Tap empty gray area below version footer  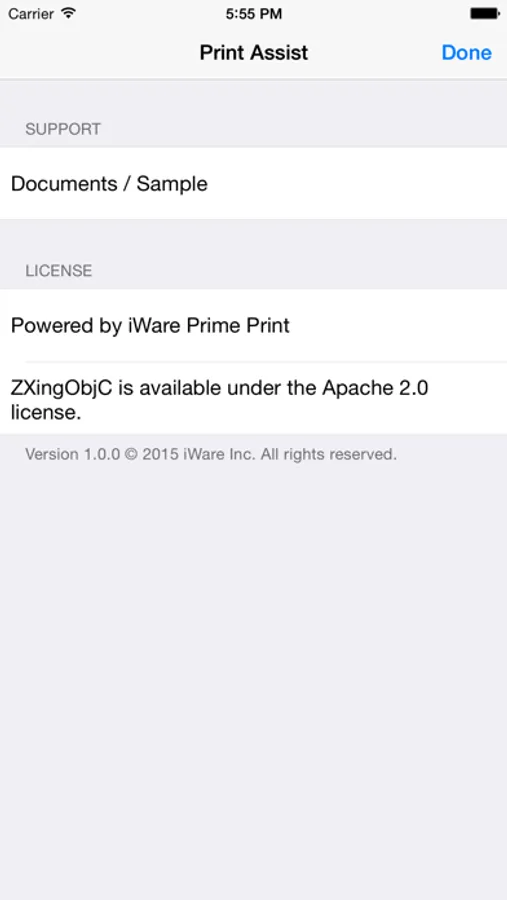click(253, 677)
